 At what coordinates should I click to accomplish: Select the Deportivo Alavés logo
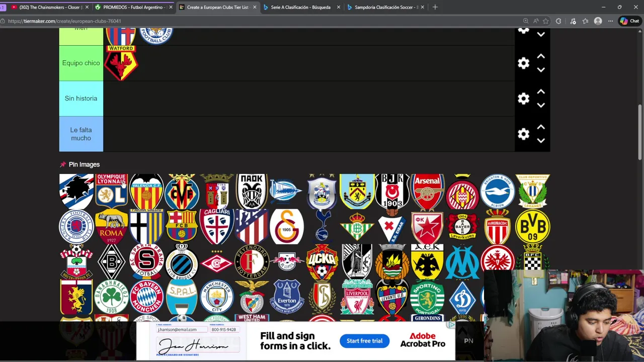pos(287,192)
